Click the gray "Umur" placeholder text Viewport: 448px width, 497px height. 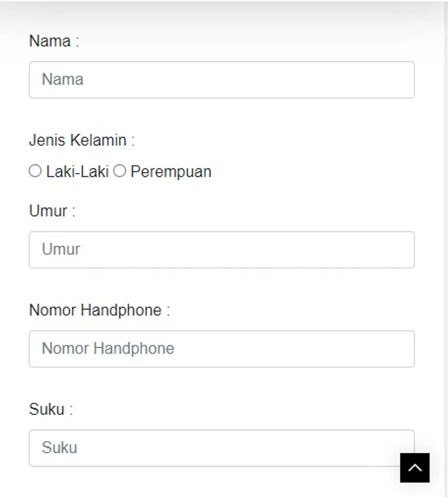pos(61,249)
